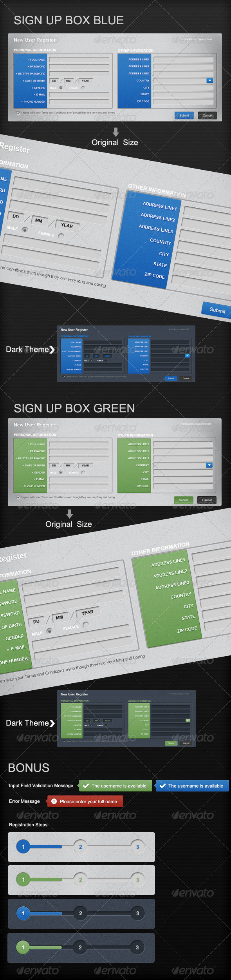This screenshot has width=231, height=980.
Task: Click the Phone Number field in the blue sign up box
Action: coord(79,102)
